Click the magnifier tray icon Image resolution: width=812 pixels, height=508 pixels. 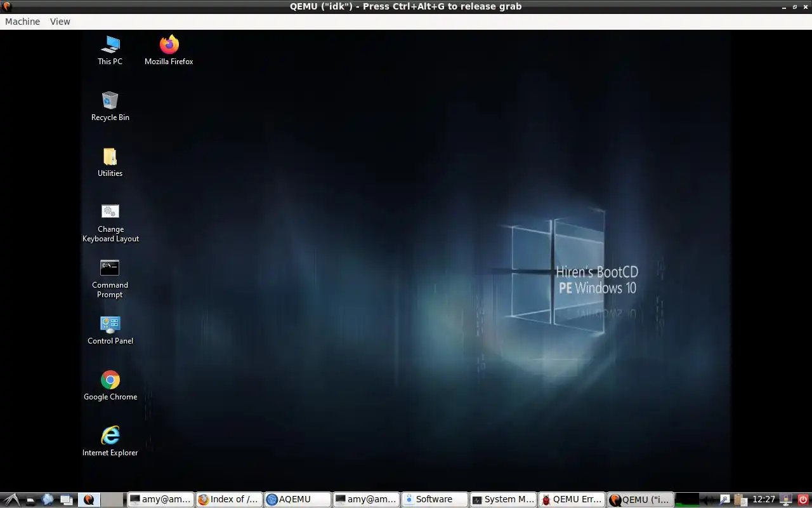(725, 500)
